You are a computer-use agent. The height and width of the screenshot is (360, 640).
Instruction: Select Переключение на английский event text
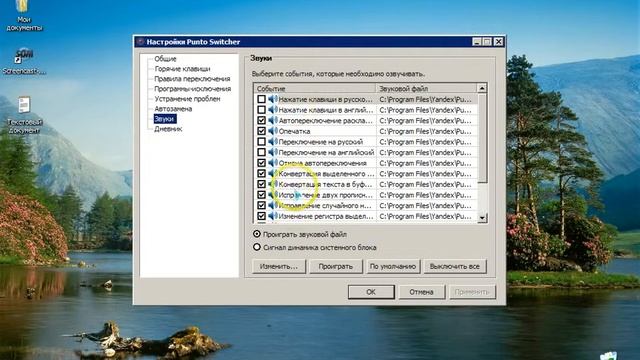(x=326, y=152)
